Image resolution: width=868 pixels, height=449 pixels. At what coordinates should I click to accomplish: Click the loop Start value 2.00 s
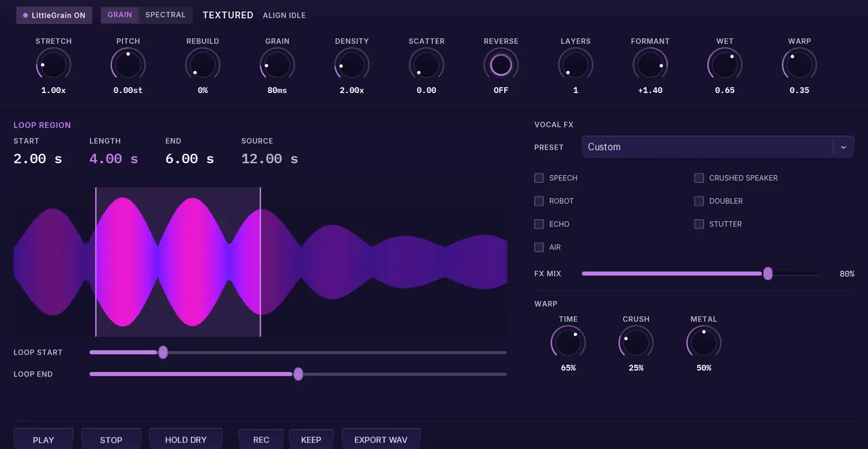point(38,159)
